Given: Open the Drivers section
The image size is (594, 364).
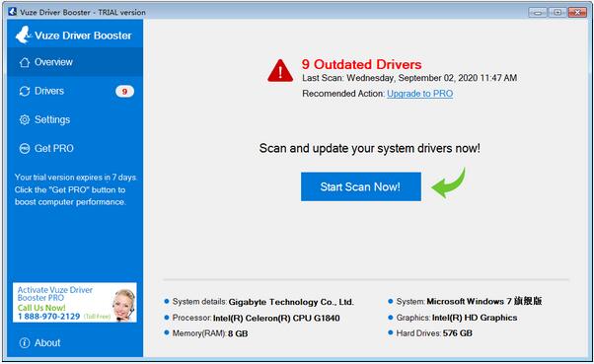Looking at the screenshot, I should click(x=75, y=92).
